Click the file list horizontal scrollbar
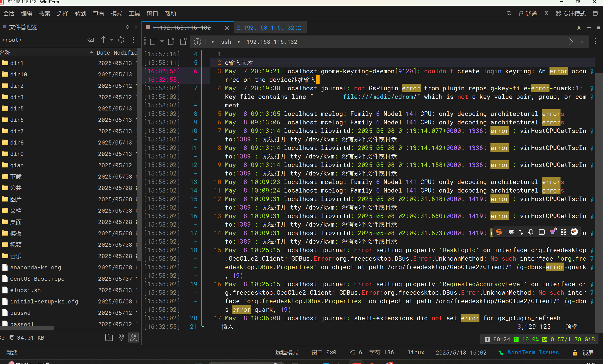Screen dimensions: 603x364 [27, 328]
